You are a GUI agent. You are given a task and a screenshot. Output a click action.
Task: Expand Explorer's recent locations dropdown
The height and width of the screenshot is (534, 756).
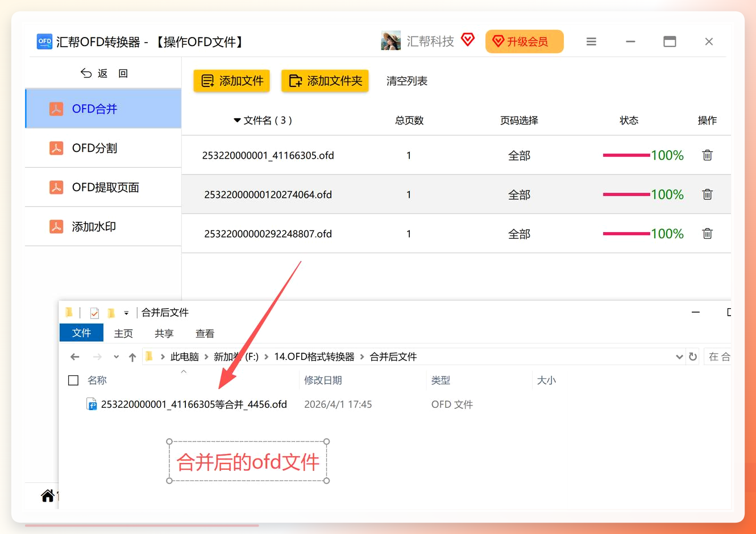(x=116, y=357)
